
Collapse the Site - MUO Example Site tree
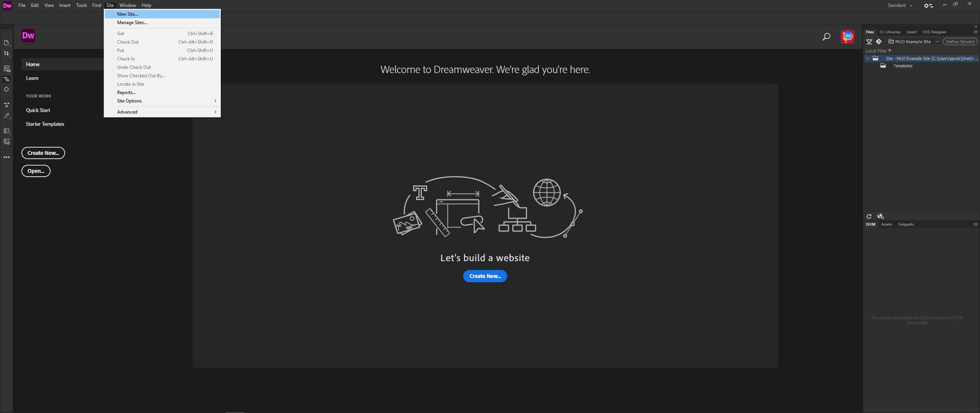[x=867, y=59]
